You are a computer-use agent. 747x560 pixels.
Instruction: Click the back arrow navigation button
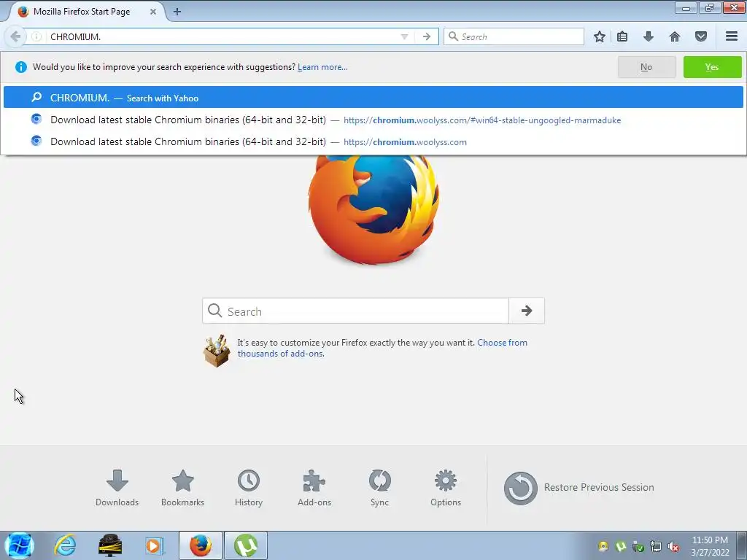point(15,36)
